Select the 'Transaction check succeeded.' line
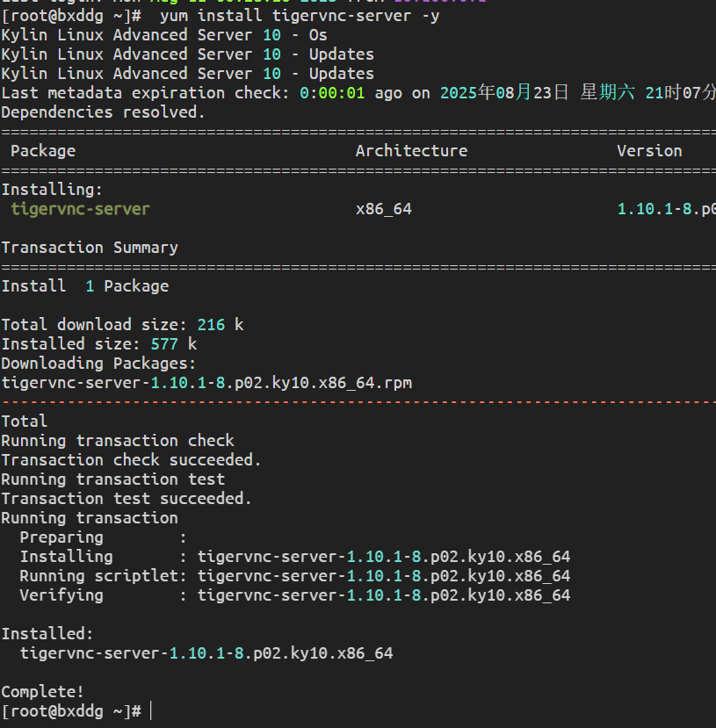This screenshot has width=716, height=728. click(x=132, y=460)
